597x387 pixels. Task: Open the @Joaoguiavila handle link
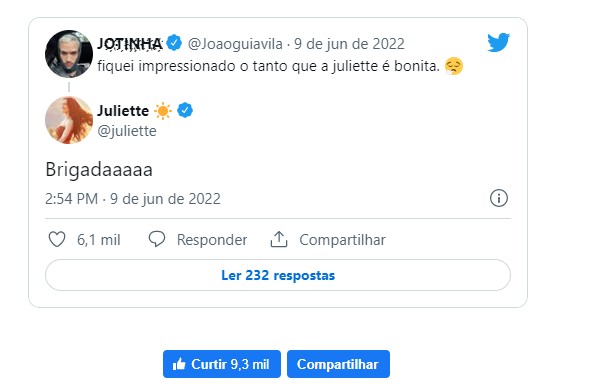(x=235, y=44)
